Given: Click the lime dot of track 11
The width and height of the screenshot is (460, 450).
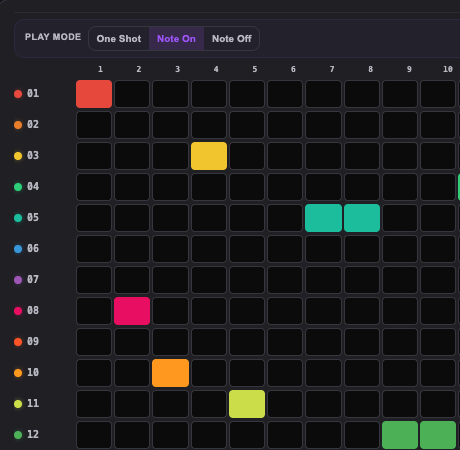Looking at the screenshot, I should (18, 404).
